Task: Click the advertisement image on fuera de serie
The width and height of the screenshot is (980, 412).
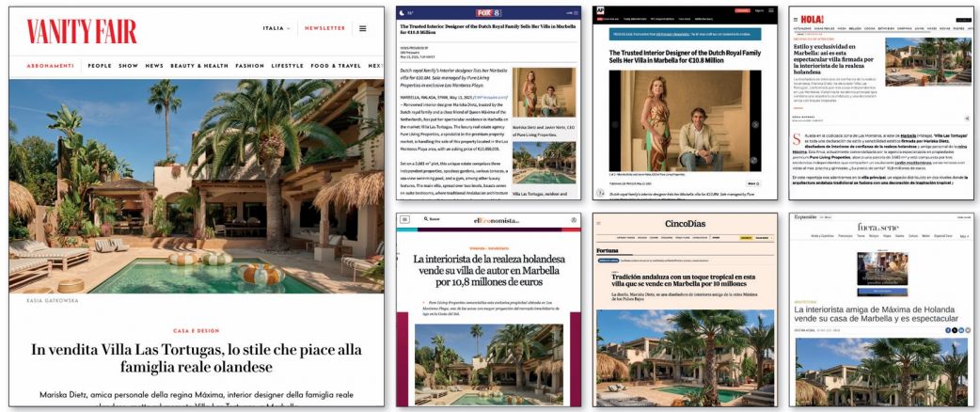Action: [882, 268]
